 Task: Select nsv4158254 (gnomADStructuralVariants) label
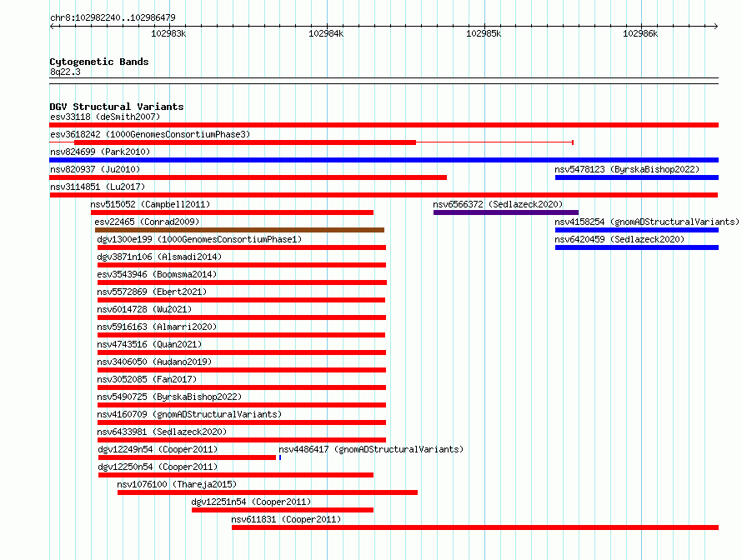point(647,222)
